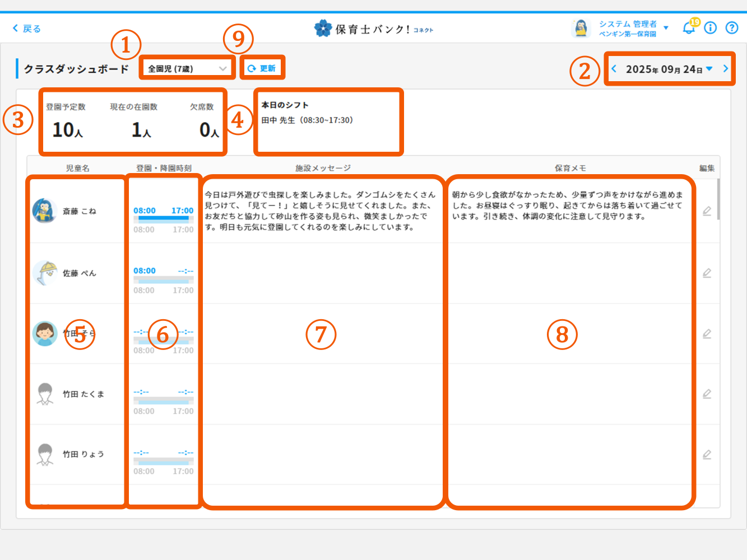747x560 pixels.
Task: Click the system administrator avatar icon
Action: [x=581, y=28]
